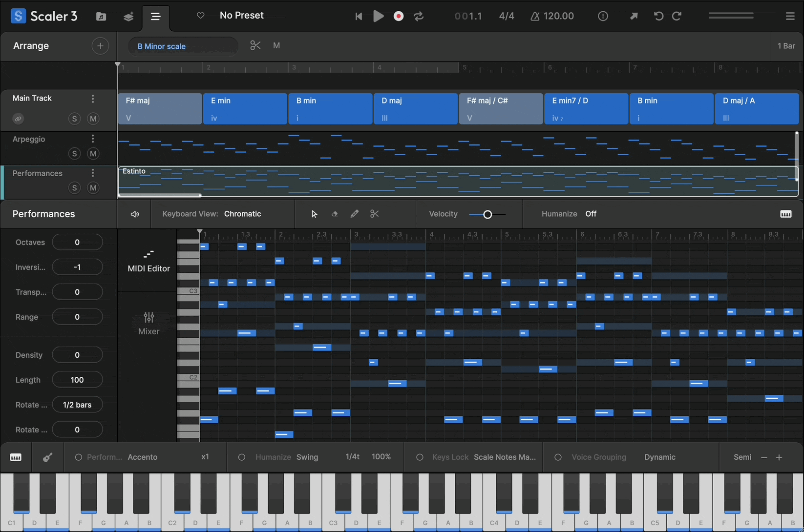Select the Eraser tool in the piano roll toolbar
Screen dimensions: 804x532
pyautogui.click(x=335, y=214)
